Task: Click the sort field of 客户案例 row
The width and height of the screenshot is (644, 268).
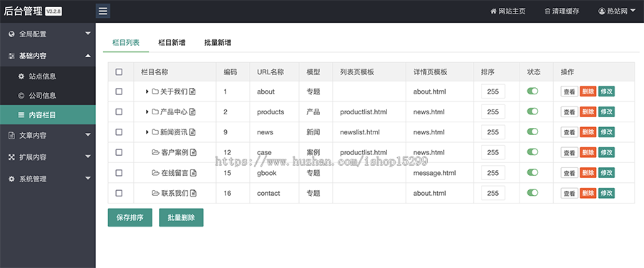Action: 493,152
